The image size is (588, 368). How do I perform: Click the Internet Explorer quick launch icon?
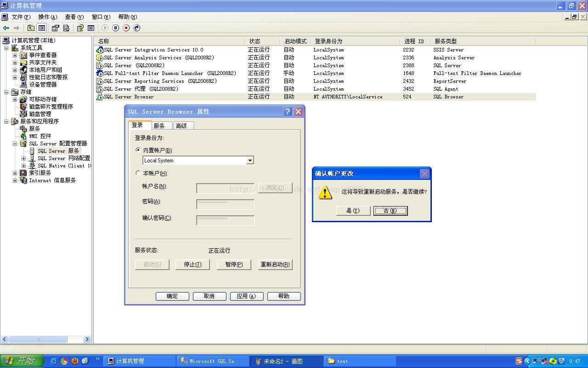(53, 361)
